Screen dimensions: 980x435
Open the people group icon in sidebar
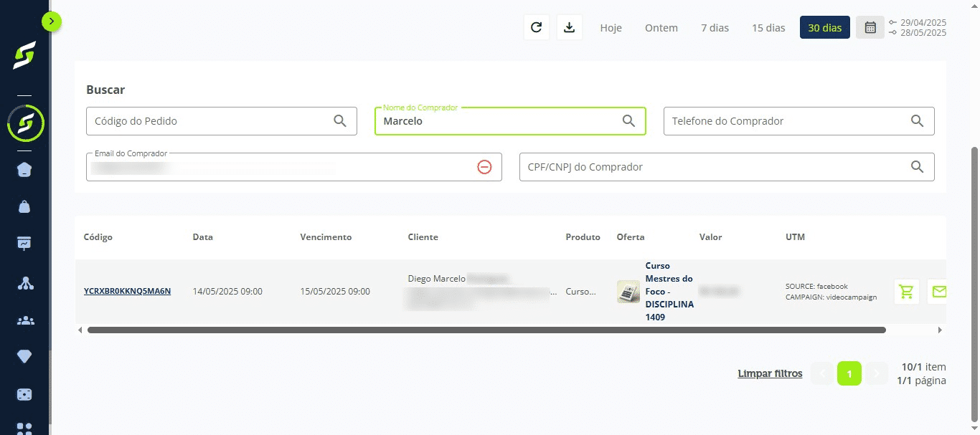[x=24, y=320]
